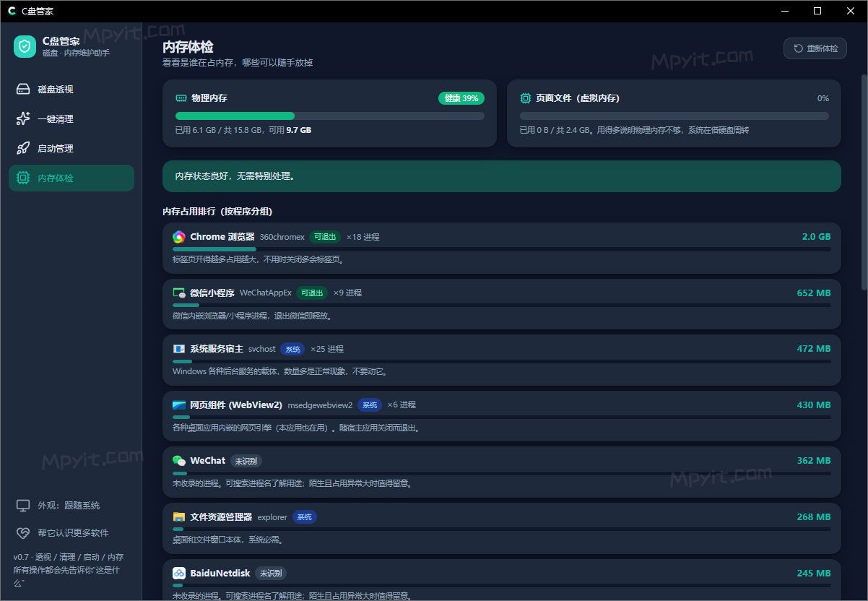Viewport: 868px width, 601px height.
Task: Click the WeChat icon
Action: [x=179, y=461]
